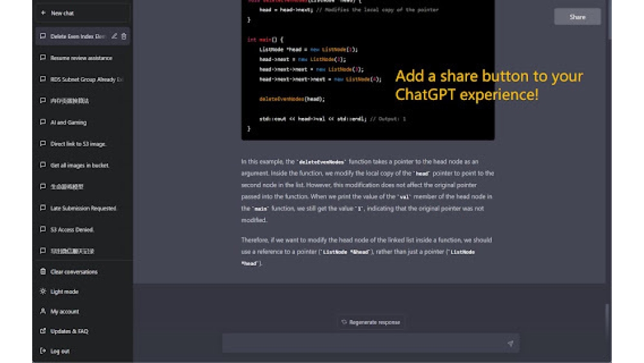Open the Resume review assistance conversation
Viewport: 644px width, 363px height.
point(82,58)
